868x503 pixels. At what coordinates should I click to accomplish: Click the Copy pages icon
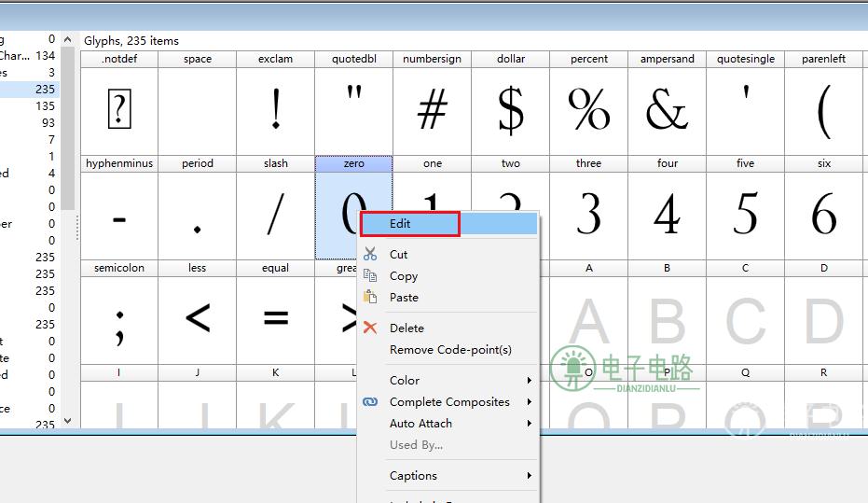pyautogui.click(x=370, y=275)
